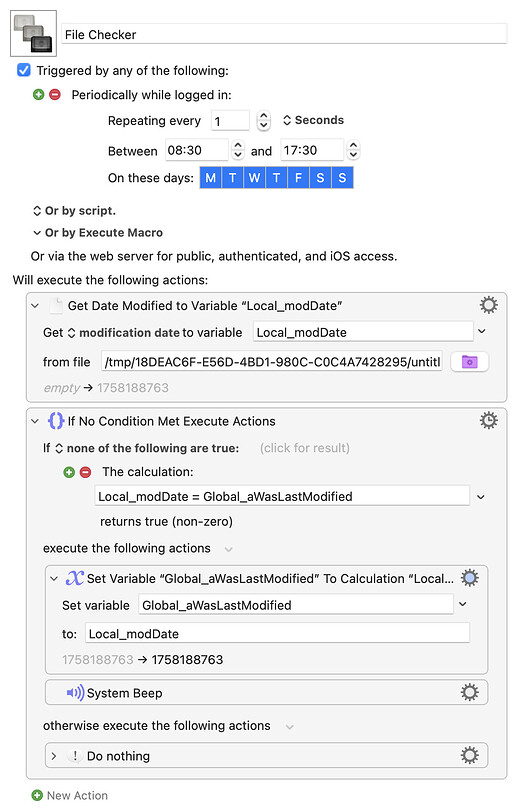517x811 pixels.
Task: Open the none of the following popup
Action: (147, 448)
